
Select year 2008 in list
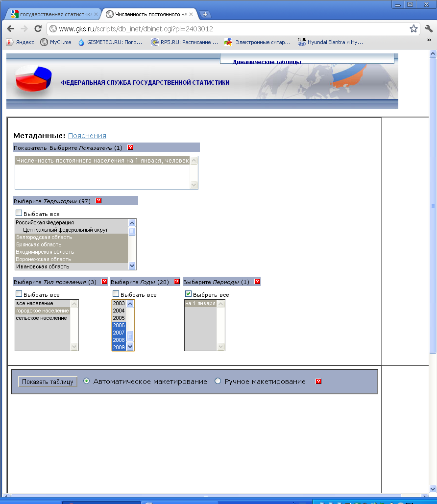(119, 340)
